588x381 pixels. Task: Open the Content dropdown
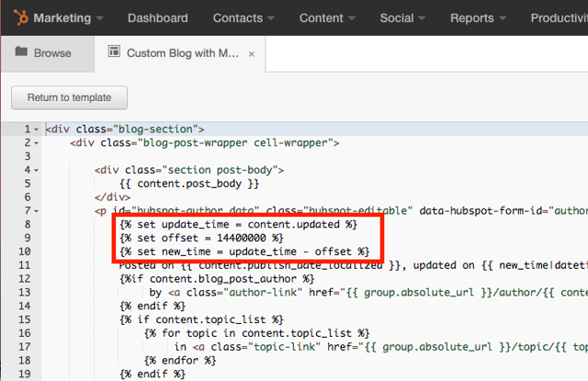pyautogui.click(x=327, y=17)
